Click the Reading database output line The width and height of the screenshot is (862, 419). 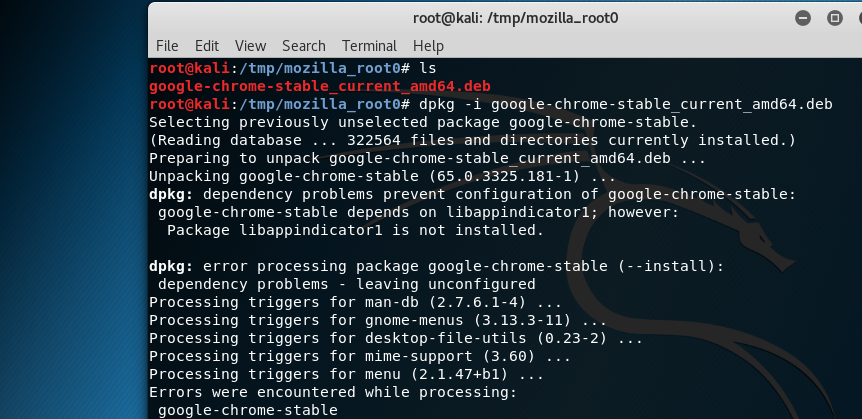coord(472,140)
